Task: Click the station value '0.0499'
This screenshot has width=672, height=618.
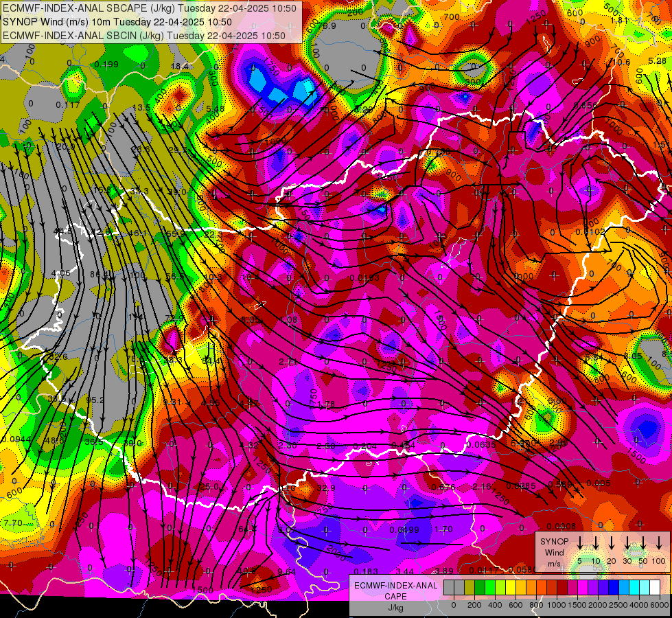Action: coord(404,530)
